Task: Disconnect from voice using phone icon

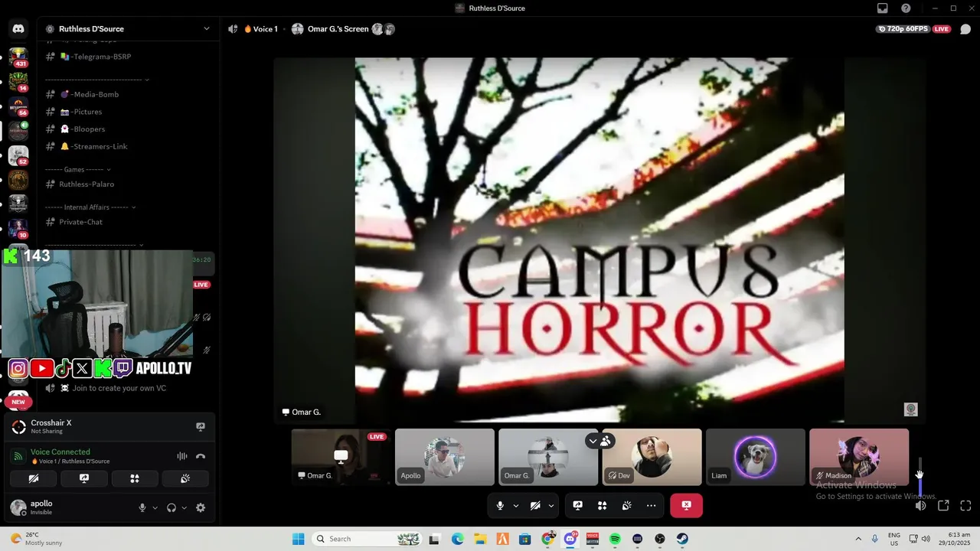Action: (201, 456)
